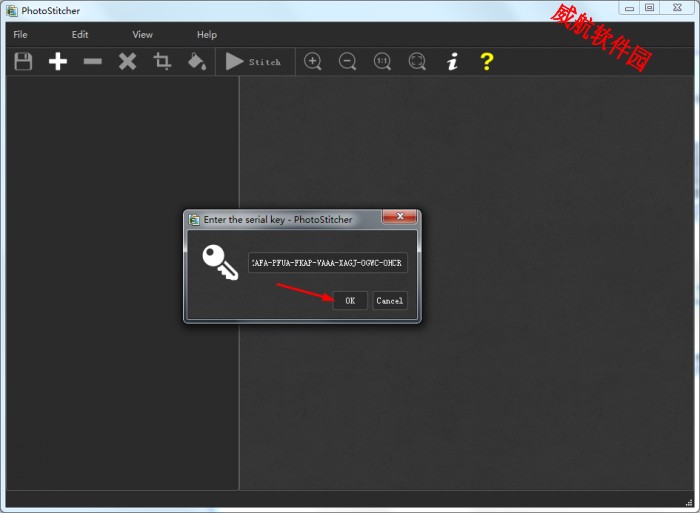Start stitching with the Stitch button
700x513 pixels.
(x=254, y=62)
